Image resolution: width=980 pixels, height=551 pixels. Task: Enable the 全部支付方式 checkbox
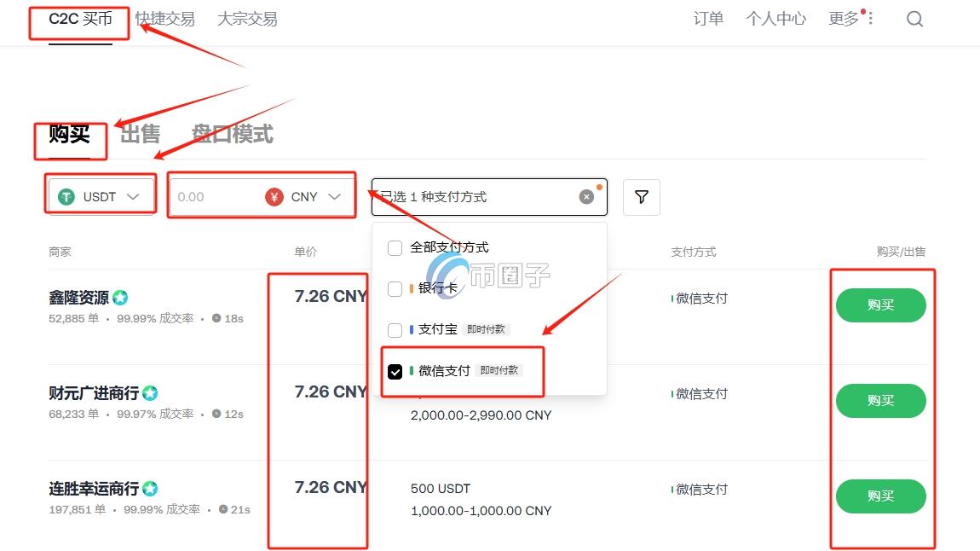pyautogui.click(x=395, y=248)
